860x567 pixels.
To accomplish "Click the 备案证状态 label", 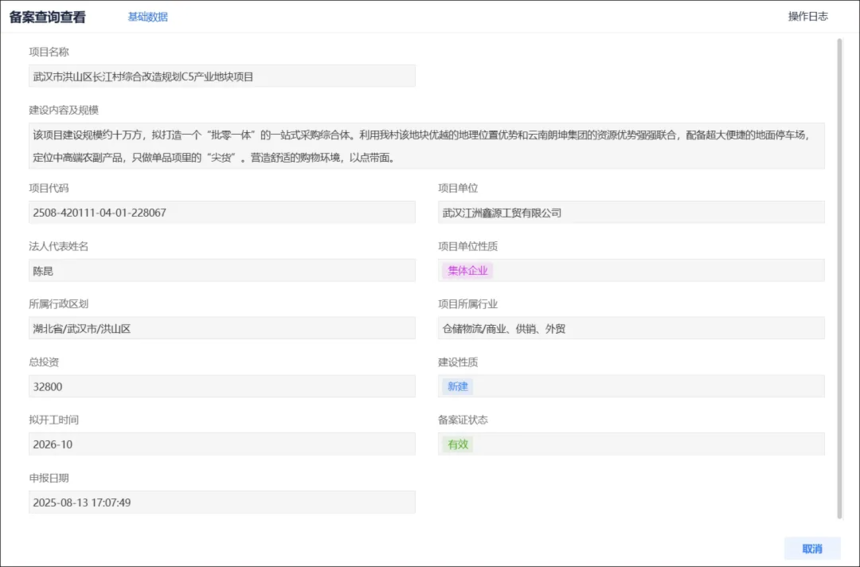I will tap(463, 420).
